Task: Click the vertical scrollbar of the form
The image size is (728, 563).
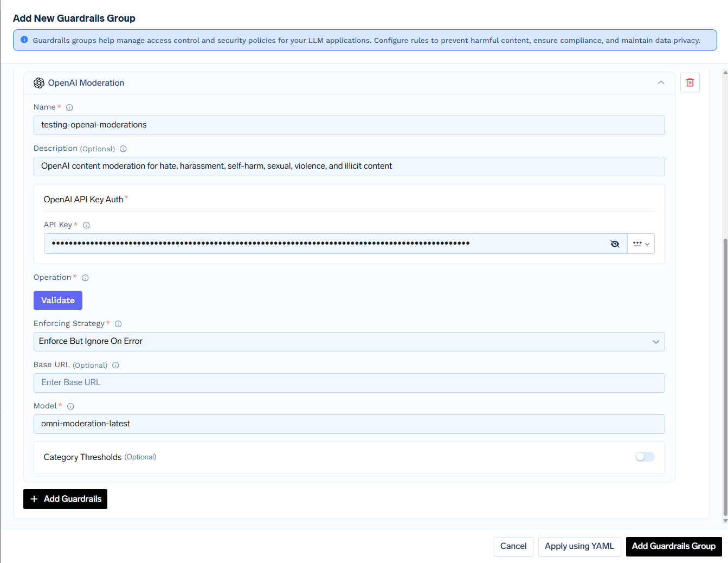Action: 725,377
